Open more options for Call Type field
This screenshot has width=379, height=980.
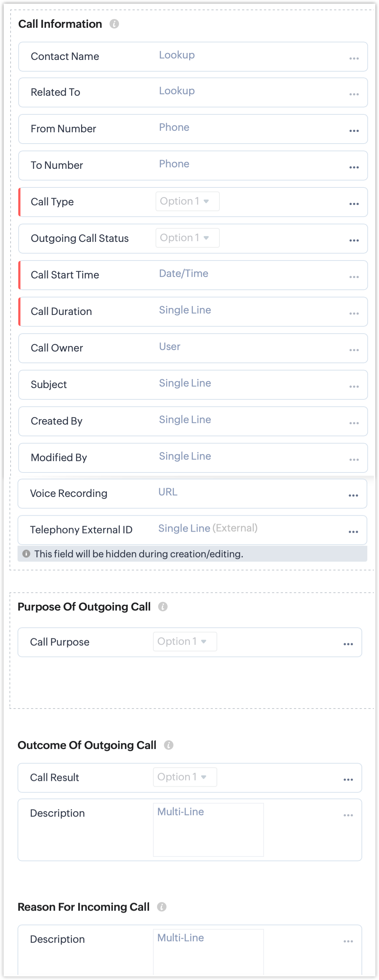pyautogui.click(x=354, y=204)
